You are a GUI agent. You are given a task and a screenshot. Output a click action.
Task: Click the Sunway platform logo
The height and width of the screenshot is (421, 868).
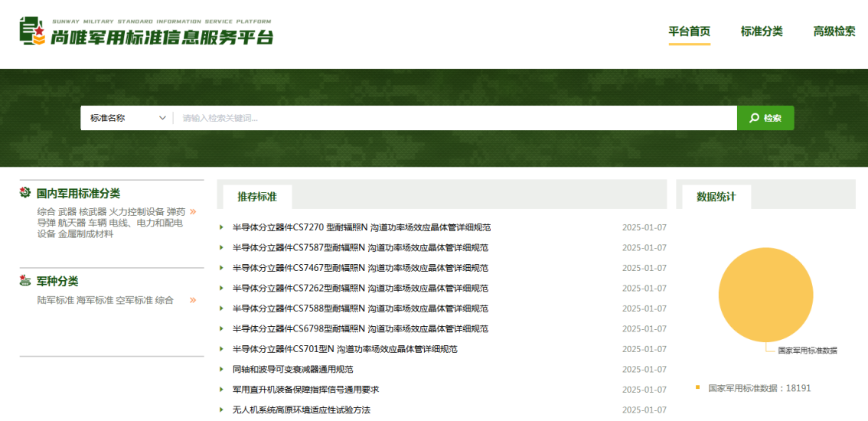coord(146,33)
